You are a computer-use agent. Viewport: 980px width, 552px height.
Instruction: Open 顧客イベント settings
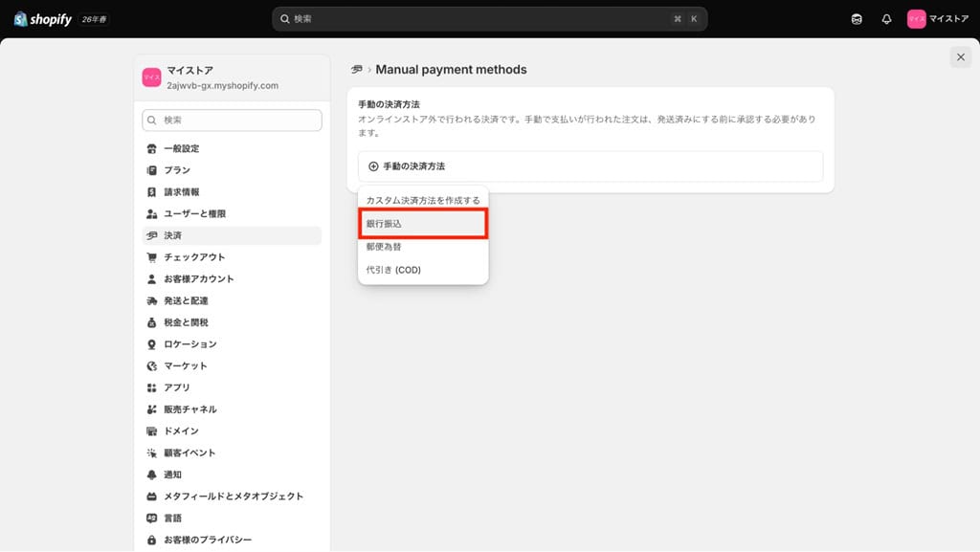pos(232,453)
